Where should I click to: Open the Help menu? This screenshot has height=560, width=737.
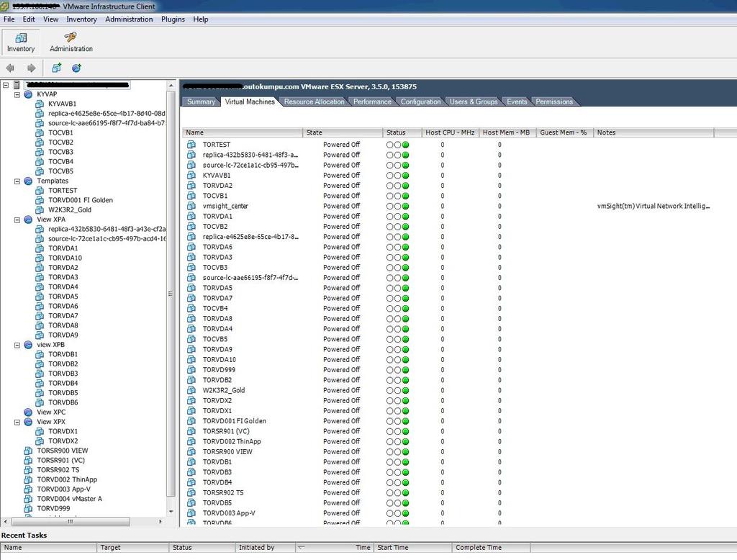click(201, 19)
